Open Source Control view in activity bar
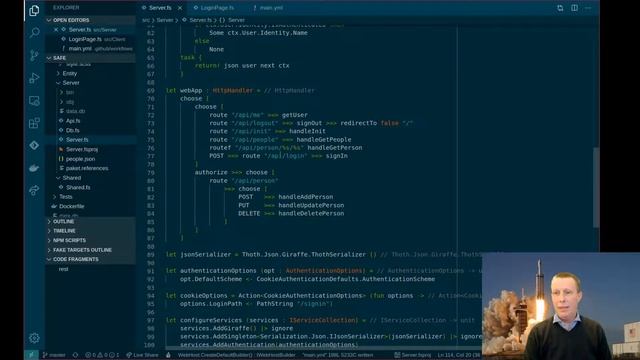640x360 pixels. pos(34,55)
